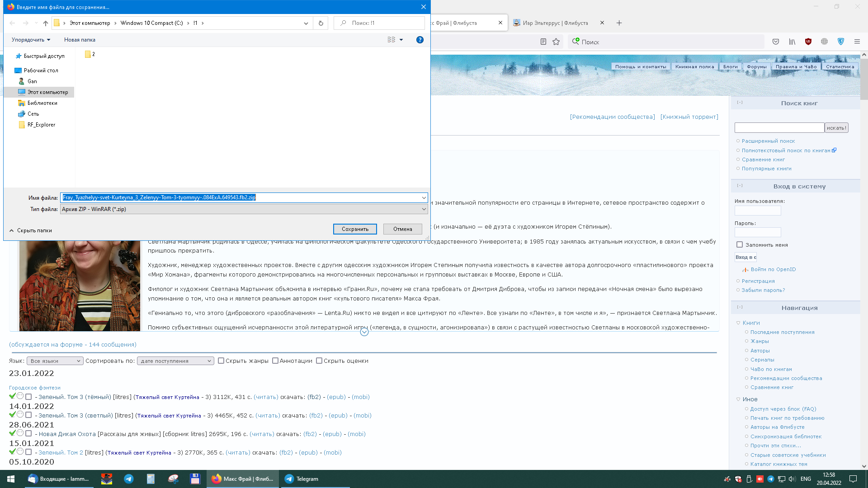Check the box for Зеленый. Том 3 (тёмный)

coord(28,397)
